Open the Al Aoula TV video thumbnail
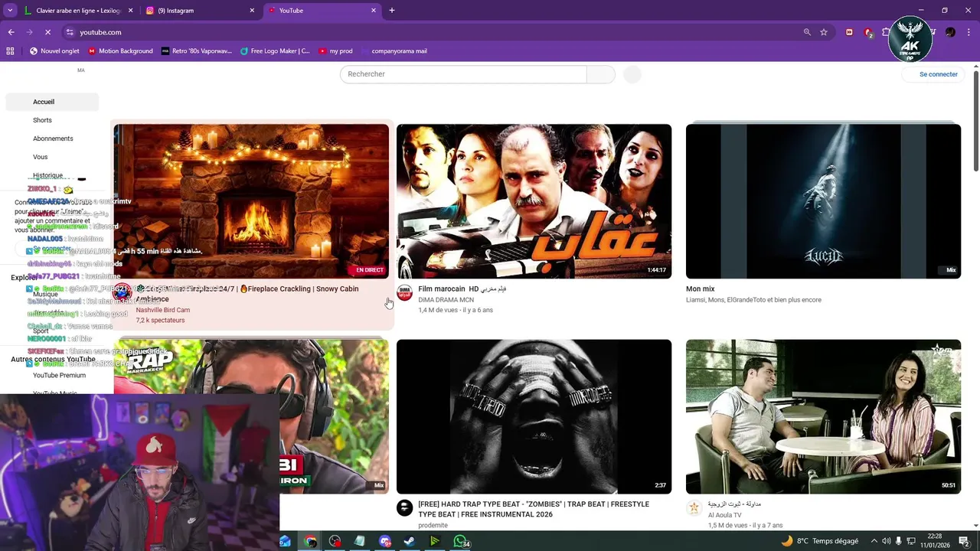 click(x=823, y=416)
